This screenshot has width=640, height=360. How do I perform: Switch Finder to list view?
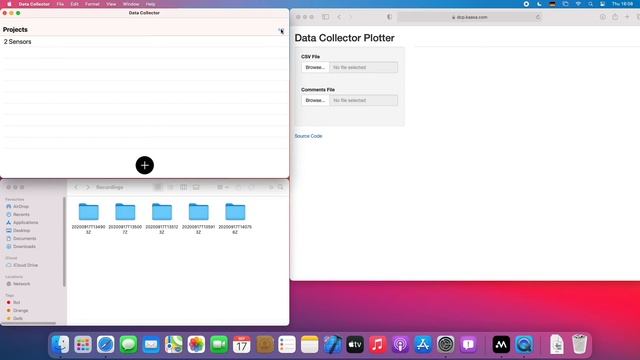tap(171, 187)
